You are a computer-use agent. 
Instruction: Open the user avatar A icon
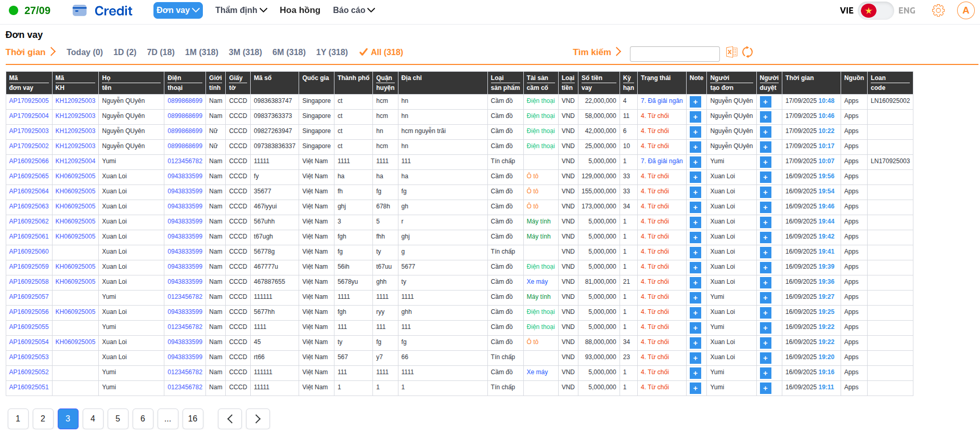[965, 10]
